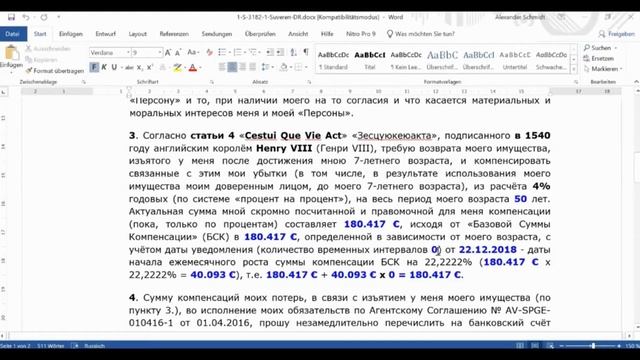
Task: Collapse the ribbon with the chevron
Action: (x=636, y=82)
